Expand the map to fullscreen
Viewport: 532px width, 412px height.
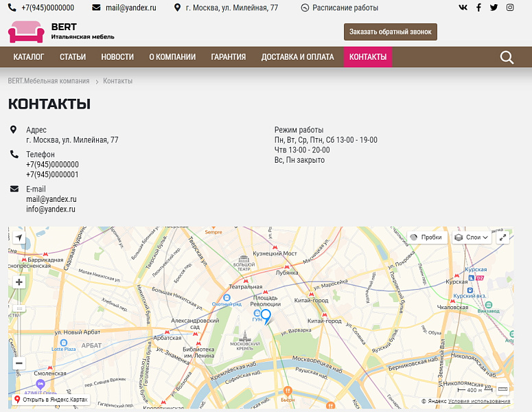click(x=503, y=237)
